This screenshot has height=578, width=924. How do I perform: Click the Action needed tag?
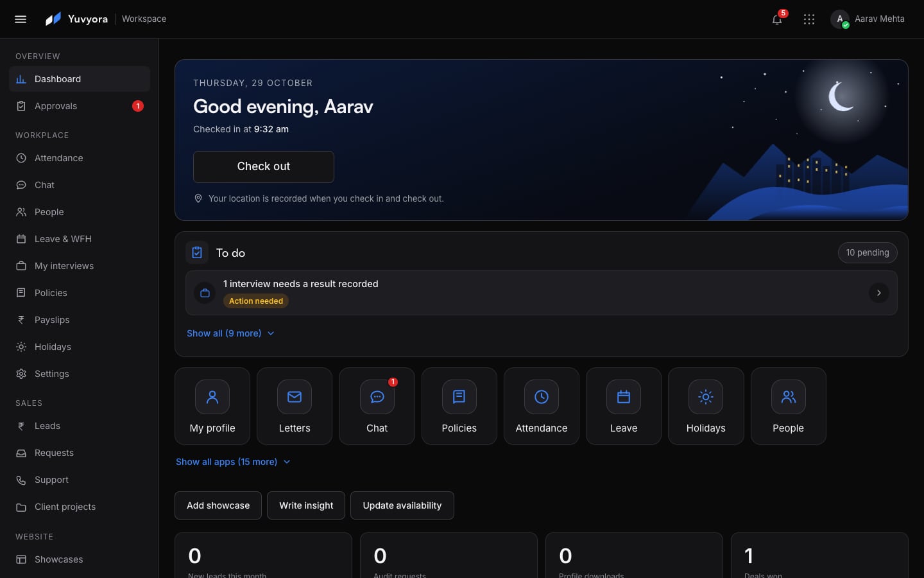256,301
